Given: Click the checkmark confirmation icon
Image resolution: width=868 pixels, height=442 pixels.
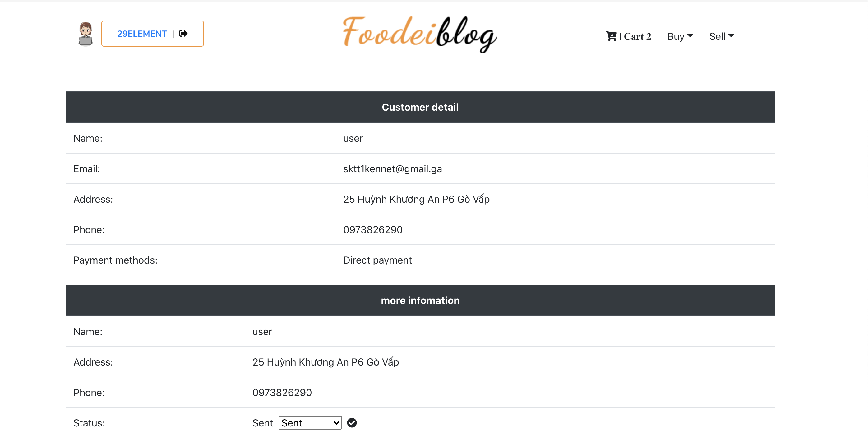Looking at the screenshot, I should pos(352,422).
